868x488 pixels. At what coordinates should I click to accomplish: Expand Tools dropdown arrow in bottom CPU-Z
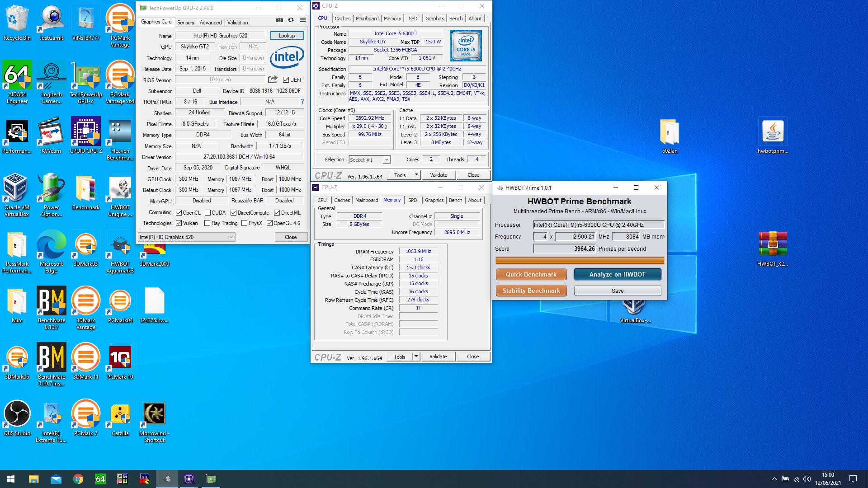pyautogui.click(x=416, y=357)
